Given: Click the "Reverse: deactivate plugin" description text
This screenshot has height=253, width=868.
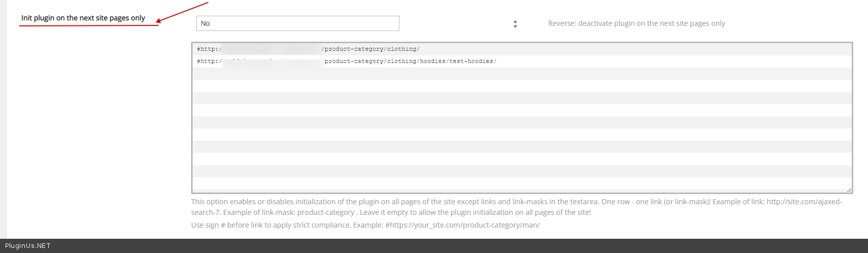Looking at the screenshot, I should click(636, 23).
